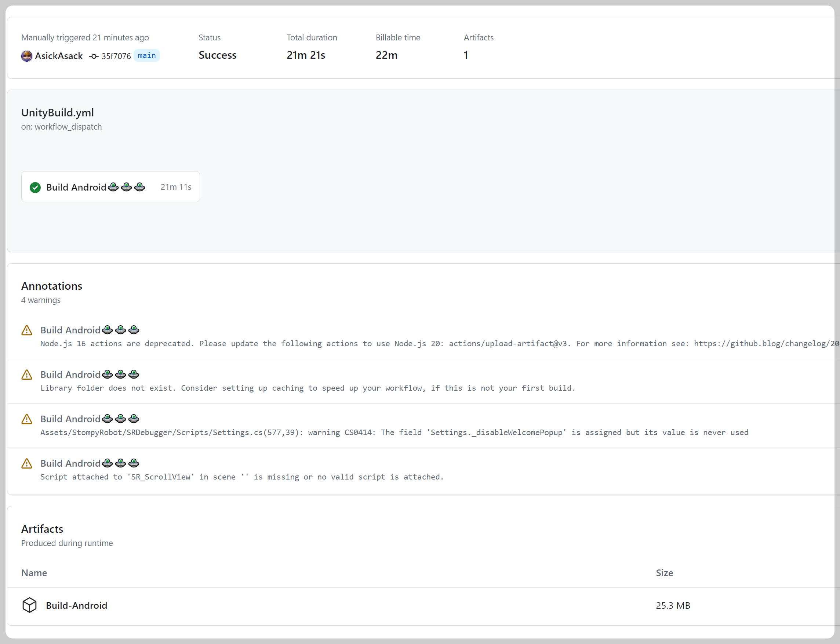Select the main branch label
The height and width of the screenshot is (644, 840).
tap(147, 55)
